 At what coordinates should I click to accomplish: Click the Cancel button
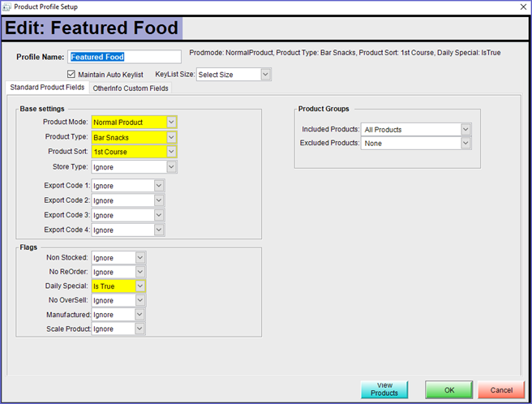[x=501, y=390]
